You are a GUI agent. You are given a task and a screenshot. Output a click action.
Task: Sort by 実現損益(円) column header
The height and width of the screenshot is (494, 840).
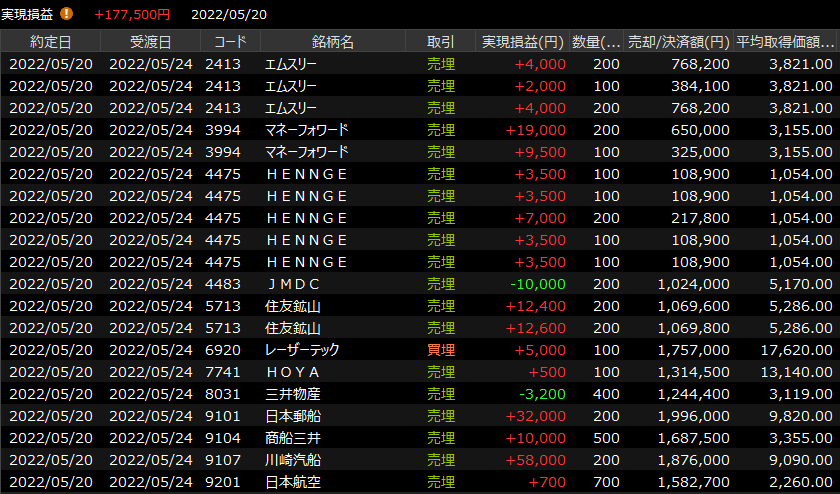523,41
